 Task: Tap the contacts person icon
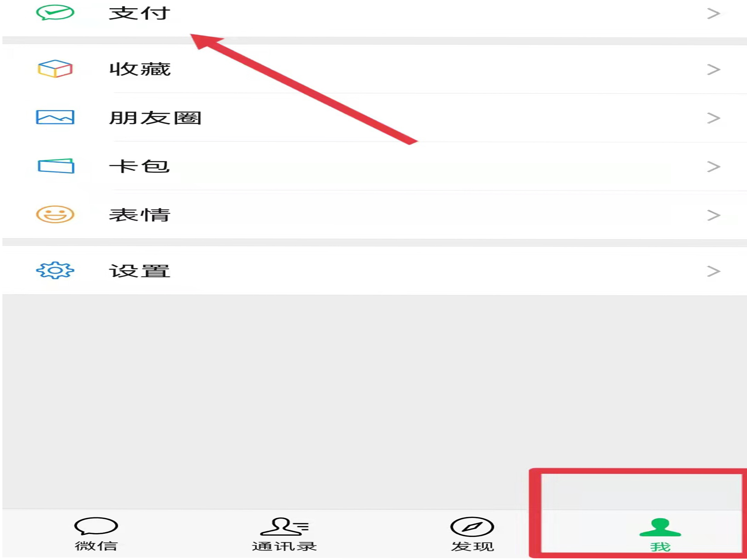pyautogui.click(x=284, y=527)
